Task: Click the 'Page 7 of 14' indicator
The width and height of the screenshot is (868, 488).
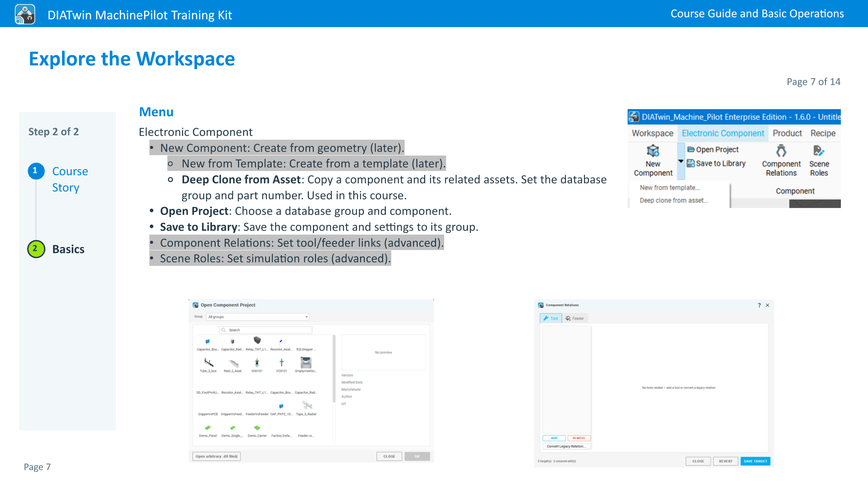Action: pos(813,82)
